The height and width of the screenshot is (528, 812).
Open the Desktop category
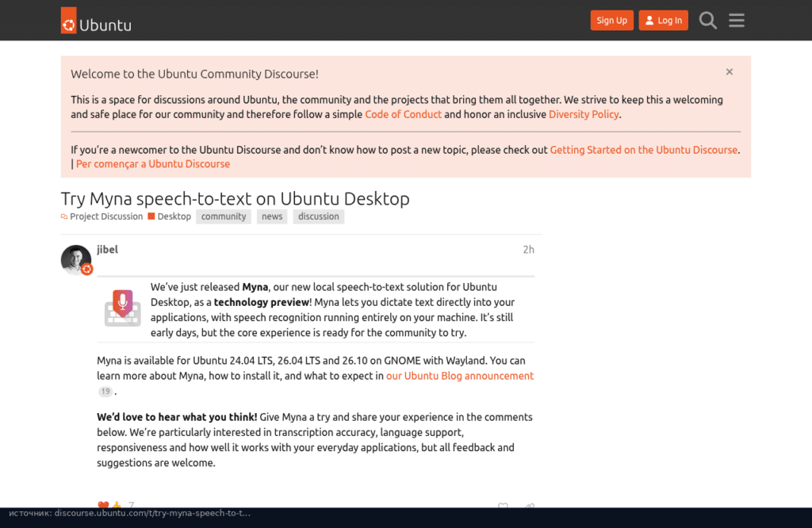click(170, 216)
